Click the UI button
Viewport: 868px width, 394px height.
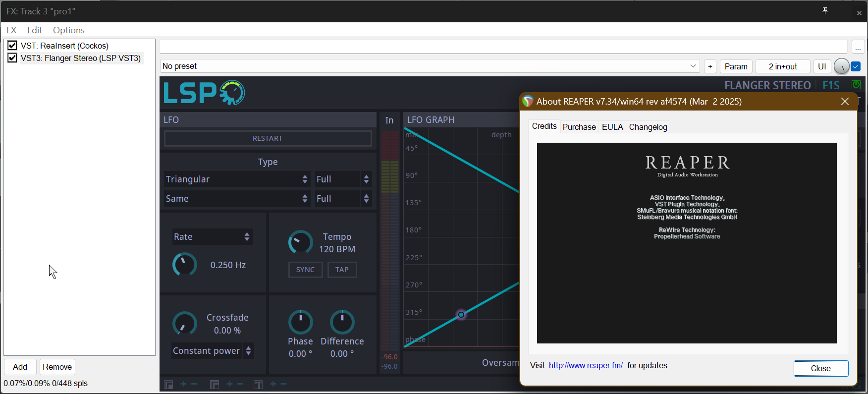click(822, 66)
